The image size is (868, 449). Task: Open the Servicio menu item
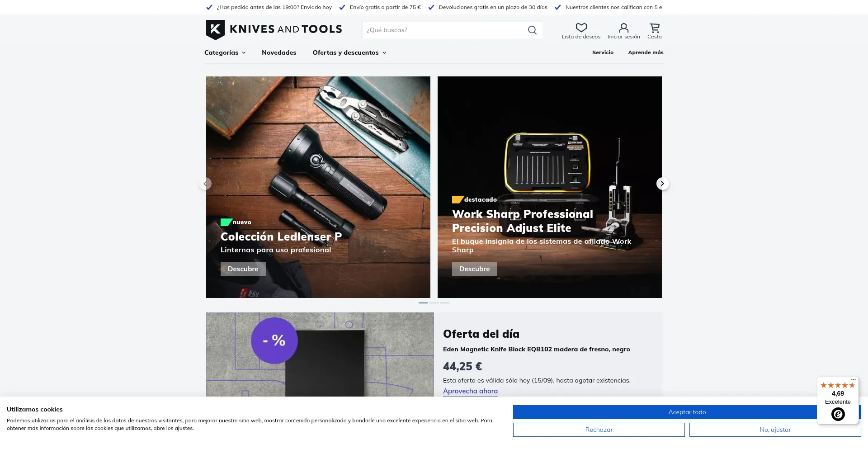(x=603, y=52)
